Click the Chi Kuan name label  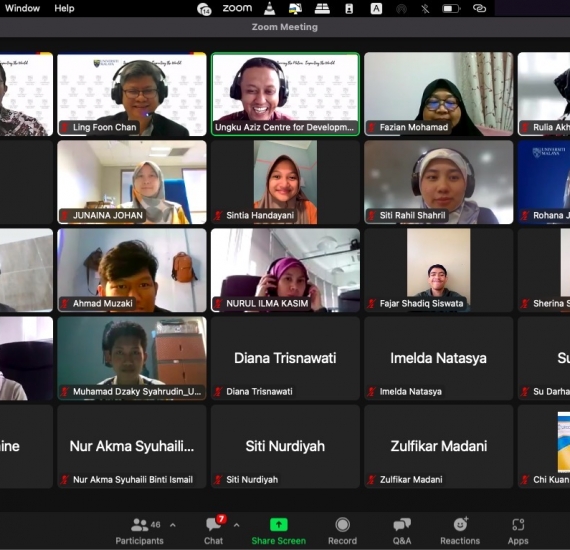click(x=551, y=479)
